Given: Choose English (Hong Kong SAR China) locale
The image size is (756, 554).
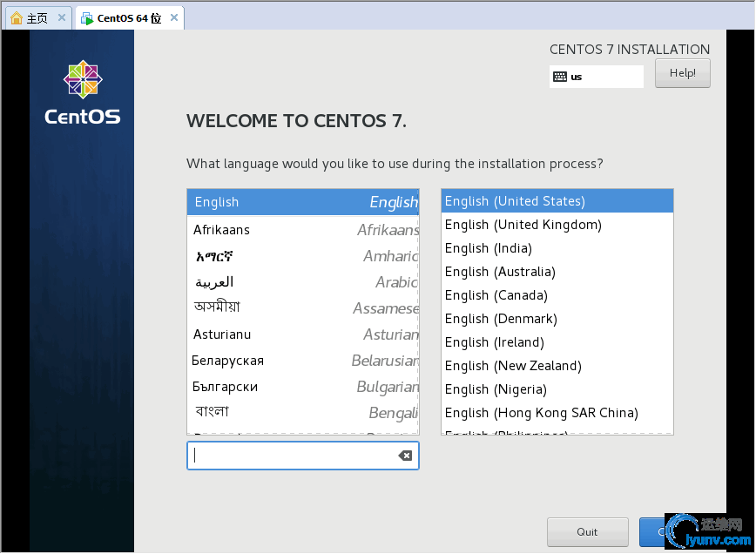Looking at the screenshot, I should [x=557, y=413].
